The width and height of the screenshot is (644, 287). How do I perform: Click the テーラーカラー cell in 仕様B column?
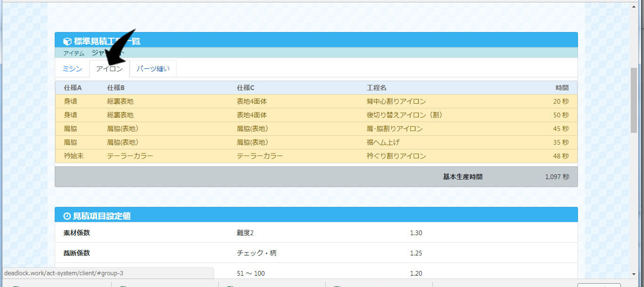pos(130,156)
